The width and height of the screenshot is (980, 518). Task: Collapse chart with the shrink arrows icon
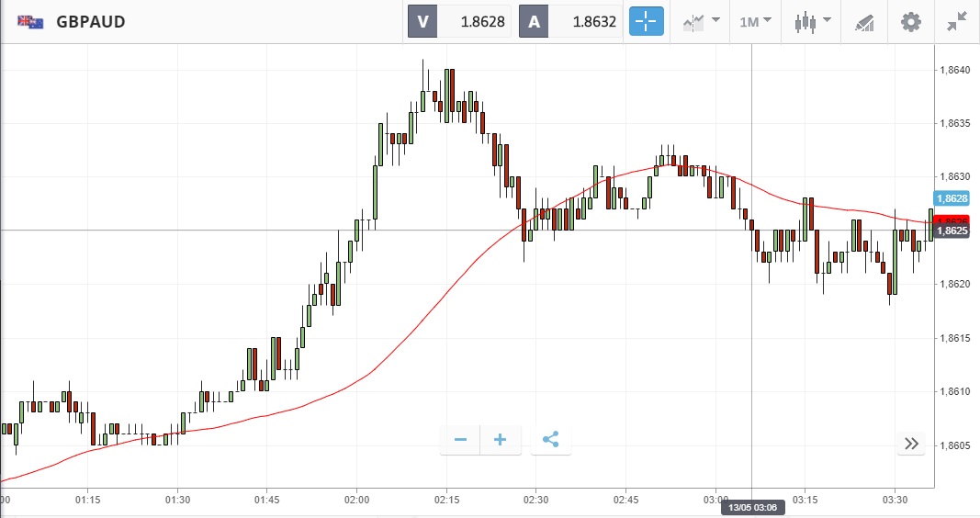pos(957,22)
